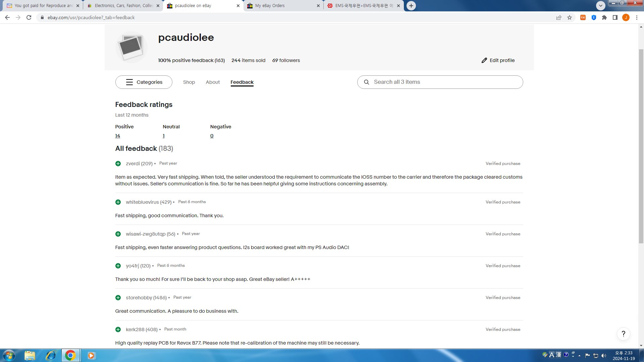This screenshot has height=362, width=644.
Task: Expand the Categories menu button
Action: tap(144, 82)
